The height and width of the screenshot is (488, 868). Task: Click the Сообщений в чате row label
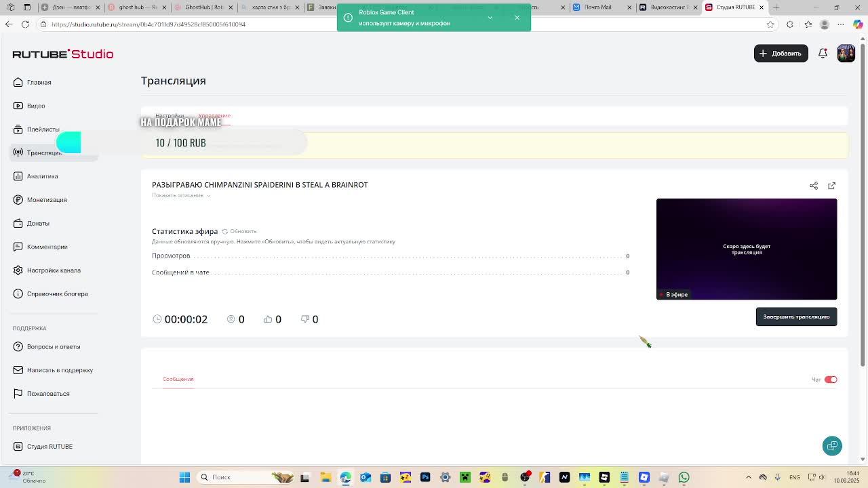pyautogui.click(x=180, y=272)
